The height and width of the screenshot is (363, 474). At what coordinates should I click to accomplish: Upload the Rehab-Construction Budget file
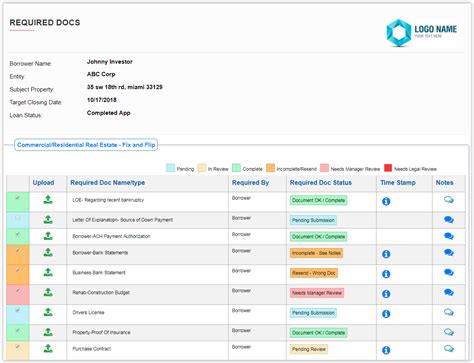tap(48, 292)
